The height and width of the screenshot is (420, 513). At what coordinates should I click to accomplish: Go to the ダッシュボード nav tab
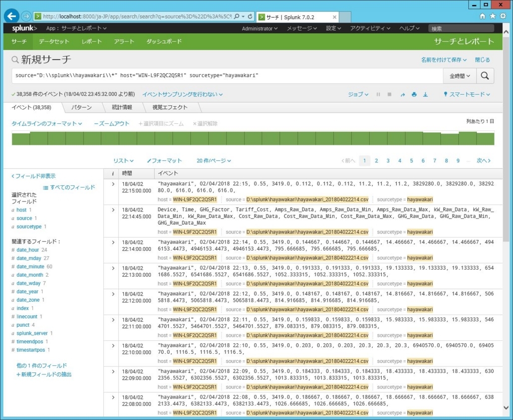point(164,42)
